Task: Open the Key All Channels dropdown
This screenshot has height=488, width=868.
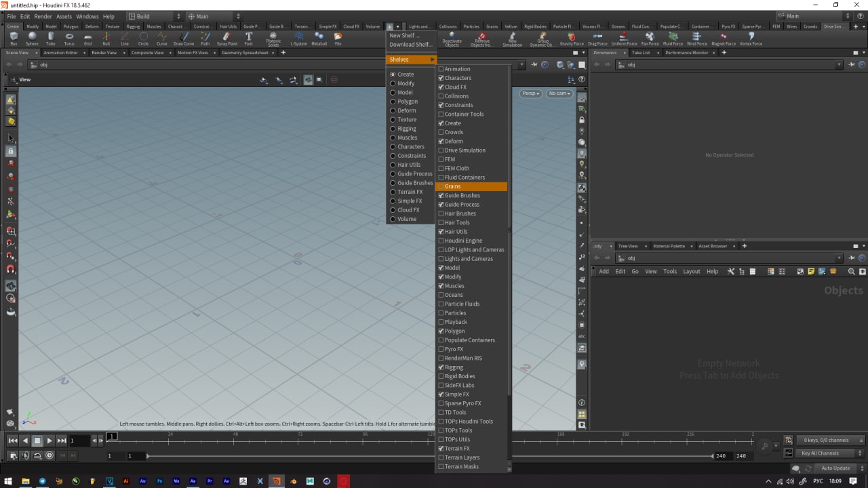Action: pyautogui.click(x=829, y=453)
